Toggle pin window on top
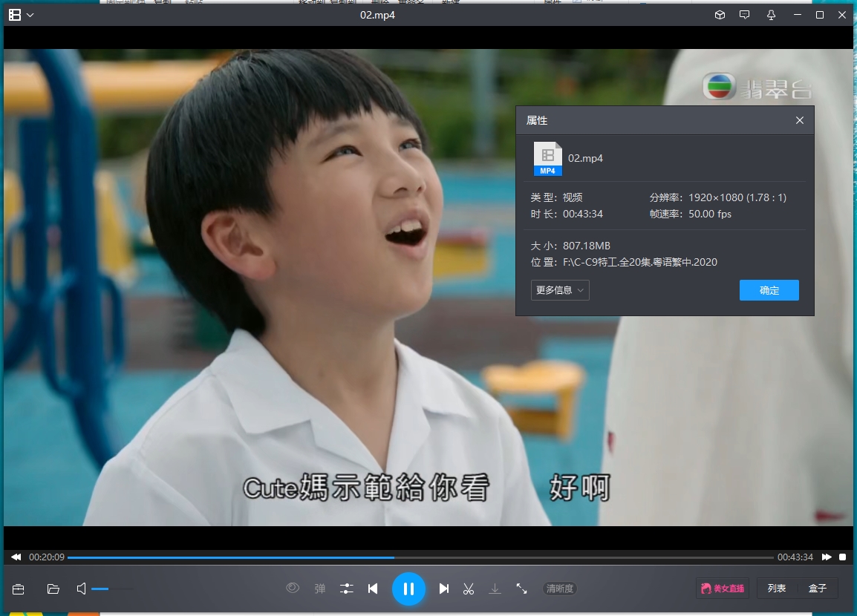The height and width of the screenshot is (616, 857). pos(771,16)
